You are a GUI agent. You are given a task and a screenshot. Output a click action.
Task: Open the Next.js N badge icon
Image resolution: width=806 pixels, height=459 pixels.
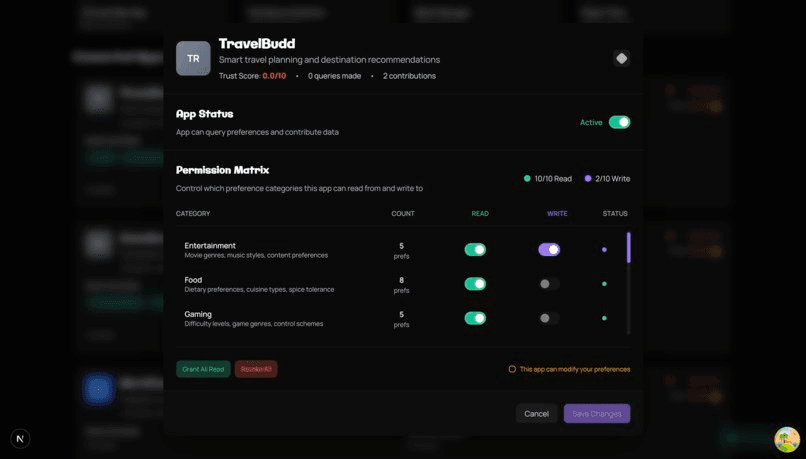coord(20,439)
